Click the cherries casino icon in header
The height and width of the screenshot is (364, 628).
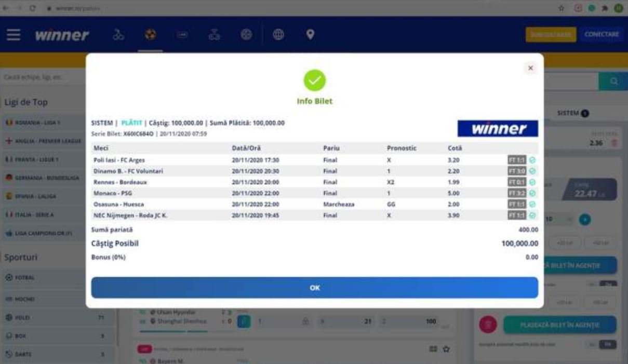(119, 35)
